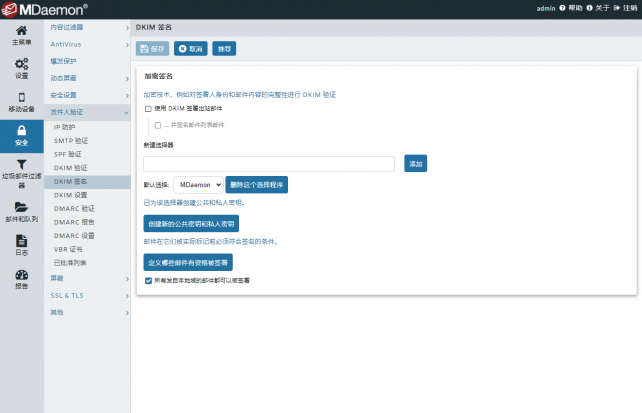The width and height of the screenshot is (642, 413).
Task: Click the 取消 cancel button
Action: click(191, 49)
